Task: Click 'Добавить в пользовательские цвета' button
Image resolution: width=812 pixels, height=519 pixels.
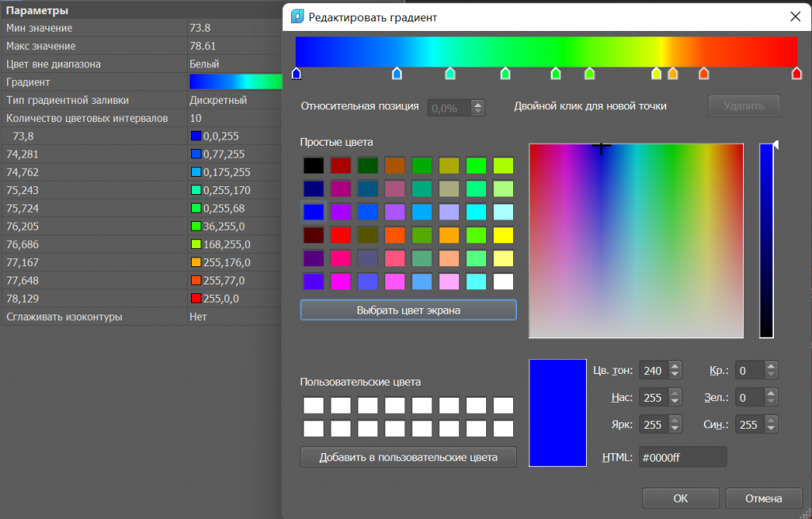Action: (x=408, y=457)
